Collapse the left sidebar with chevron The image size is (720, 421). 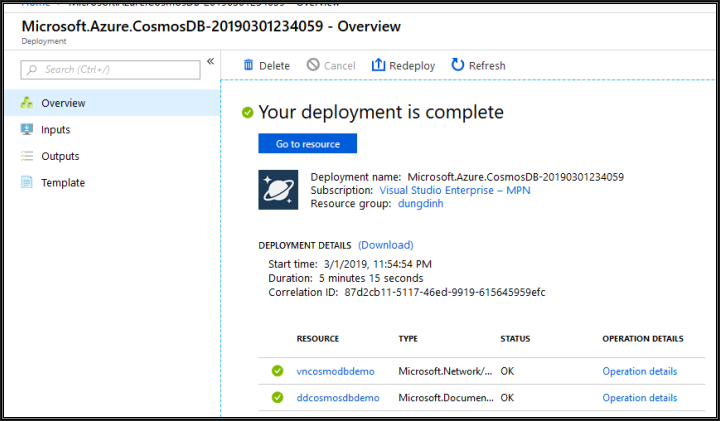(210, 62)
